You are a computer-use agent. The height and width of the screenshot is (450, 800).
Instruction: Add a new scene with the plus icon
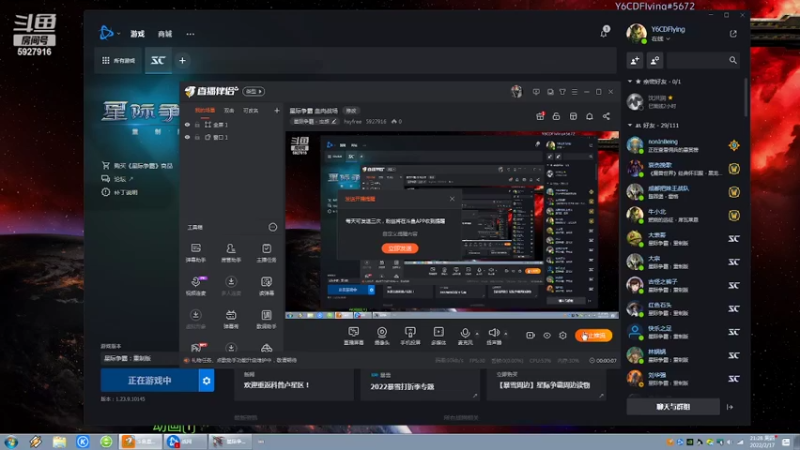pyautogui.click(x=277, y=110)
